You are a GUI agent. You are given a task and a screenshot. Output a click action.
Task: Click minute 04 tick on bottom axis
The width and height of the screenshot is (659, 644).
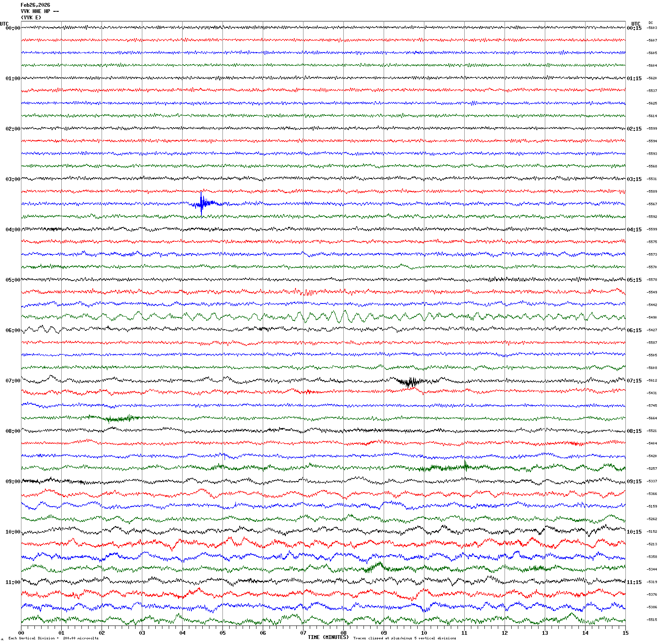click(182, 633)
